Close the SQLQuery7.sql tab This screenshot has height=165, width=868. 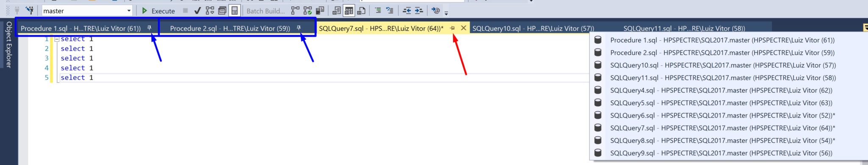[x=463, y=28]
